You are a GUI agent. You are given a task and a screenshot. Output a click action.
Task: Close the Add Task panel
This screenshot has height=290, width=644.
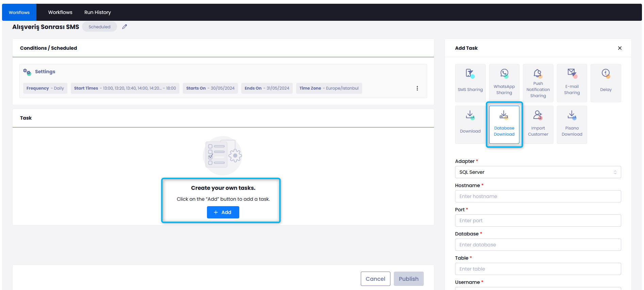coord(619,48)
